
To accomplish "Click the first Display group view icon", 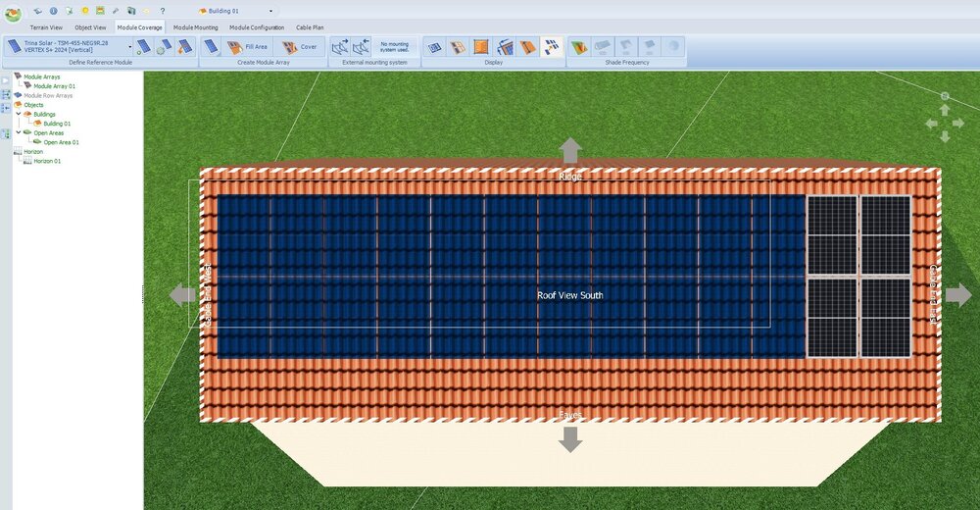I will coord(436,46).
